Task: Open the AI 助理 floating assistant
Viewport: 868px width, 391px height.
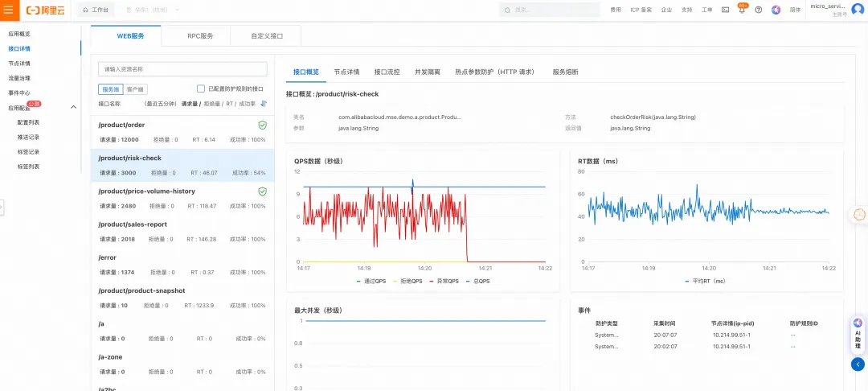Action: tap(858, 333)
